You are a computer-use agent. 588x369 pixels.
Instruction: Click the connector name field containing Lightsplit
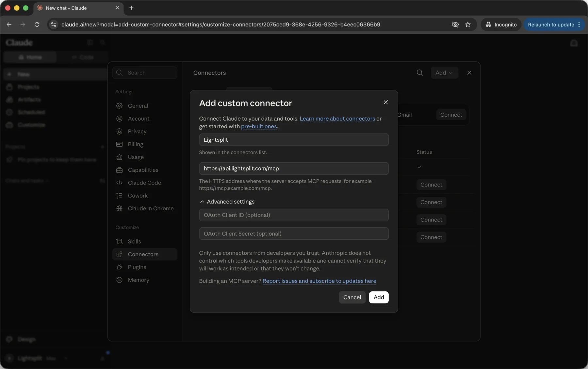[x=294, y=140]
